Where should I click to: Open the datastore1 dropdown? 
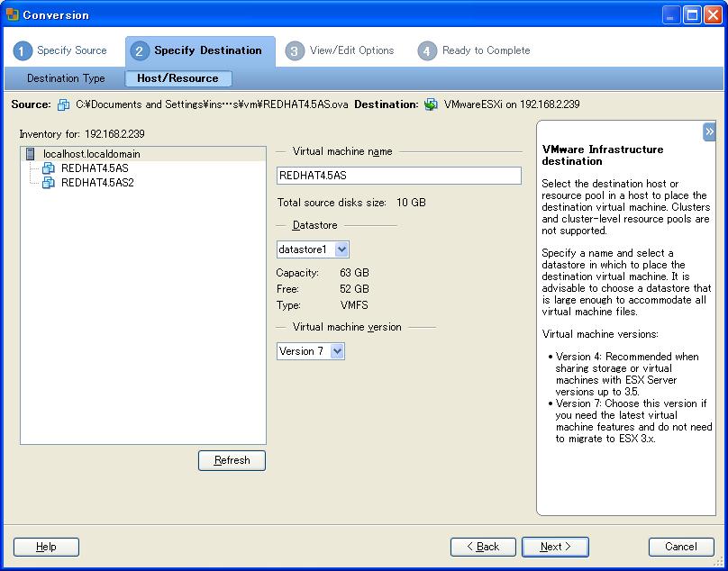tap(341, 249)
